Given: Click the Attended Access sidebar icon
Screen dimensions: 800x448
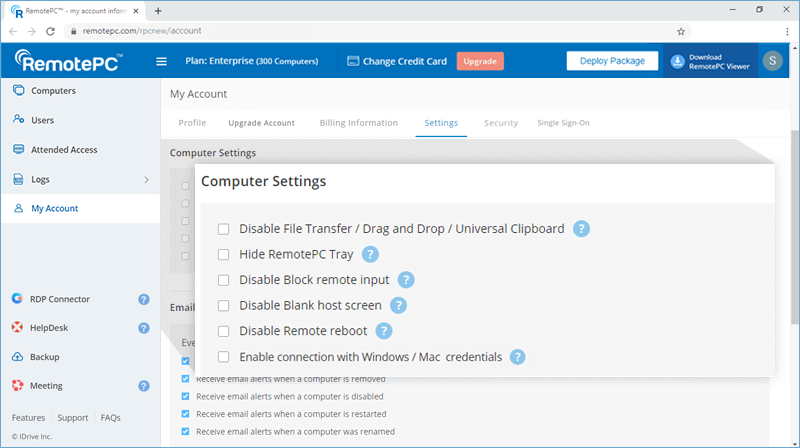Looking at the screenshot, I should (x=18, y=149).
